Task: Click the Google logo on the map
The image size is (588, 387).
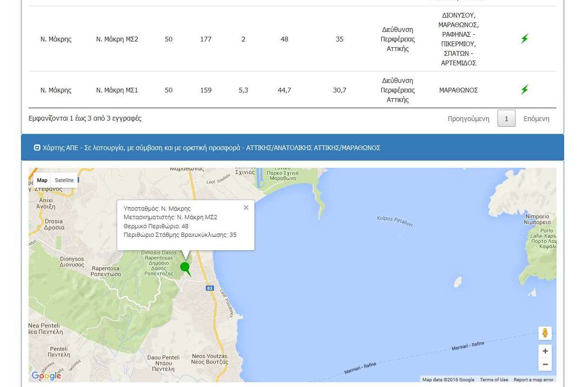Action: pos(46,376)
